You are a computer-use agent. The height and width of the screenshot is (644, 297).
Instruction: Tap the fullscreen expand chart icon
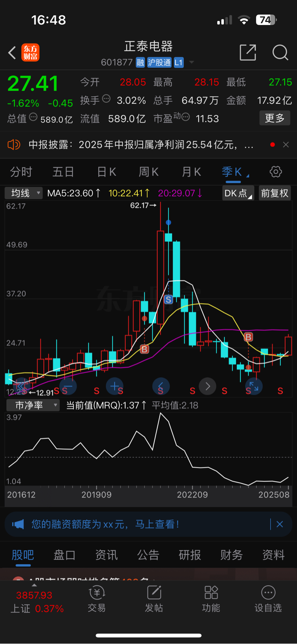coord(254,386)
